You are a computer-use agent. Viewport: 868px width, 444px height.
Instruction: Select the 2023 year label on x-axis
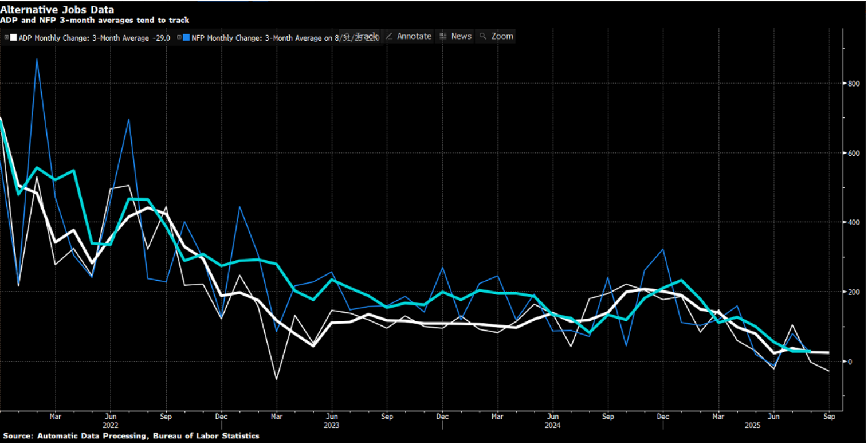[331, 426]
